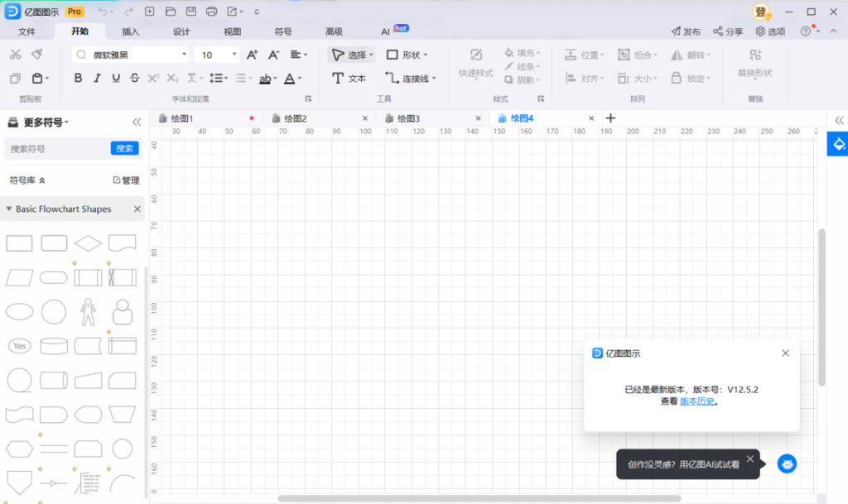This screenshot has height=504, width=848.
Task: Open the 填充 fill color option
Action: point(522,52)
